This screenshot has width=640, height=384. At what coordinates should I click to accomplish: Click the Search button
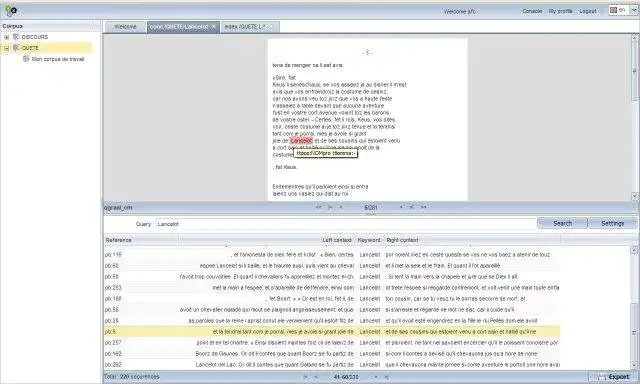pyautogui.click(x=562, y=223)
